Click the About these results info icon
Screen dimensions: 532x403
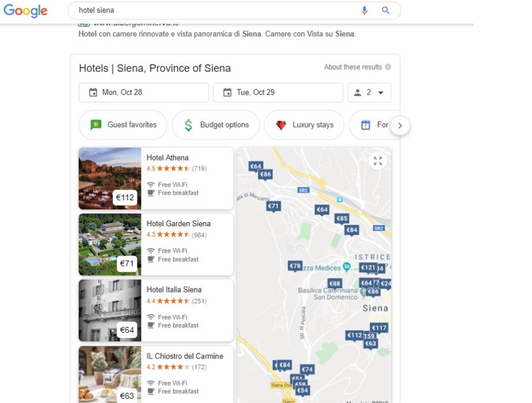tap(388, 67)
